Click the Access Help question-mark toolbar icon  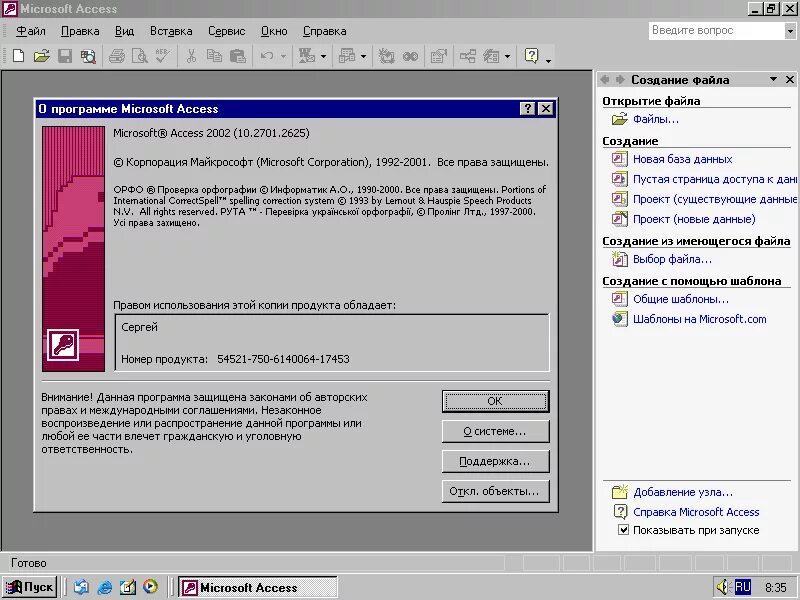click(x=531, y=55)
